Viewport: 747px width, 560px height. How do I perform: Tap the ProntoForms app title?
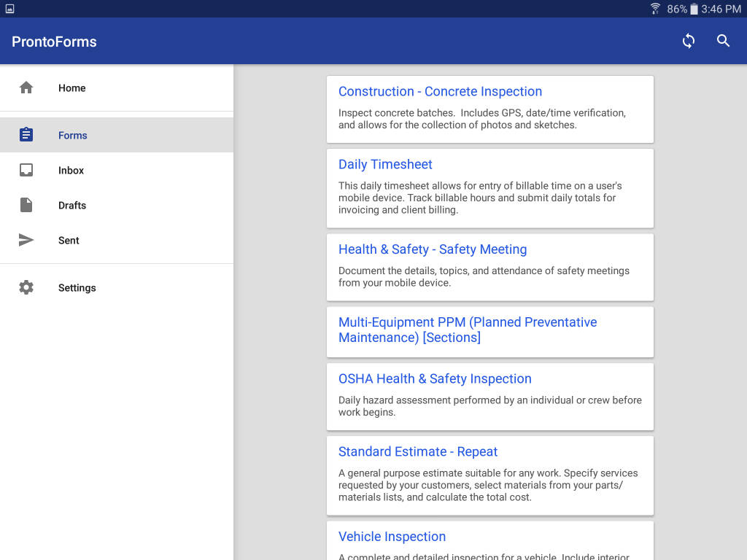[54, 41]
